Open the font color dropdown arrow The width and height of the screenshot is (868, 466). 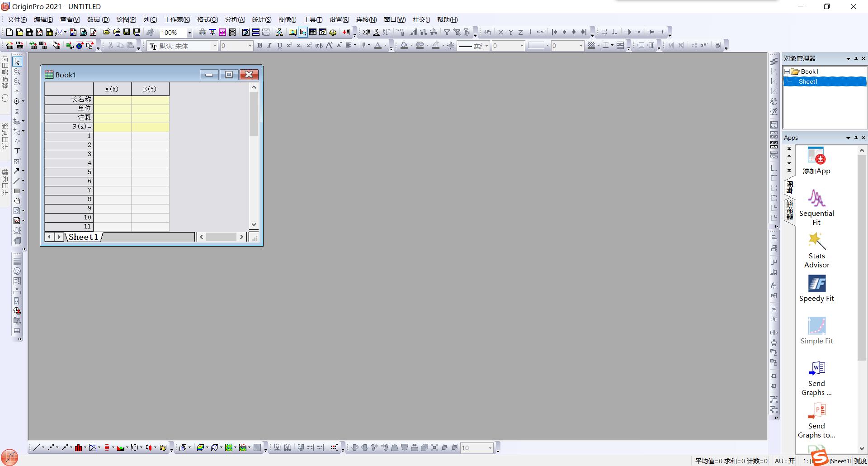[x=385, y=46]
